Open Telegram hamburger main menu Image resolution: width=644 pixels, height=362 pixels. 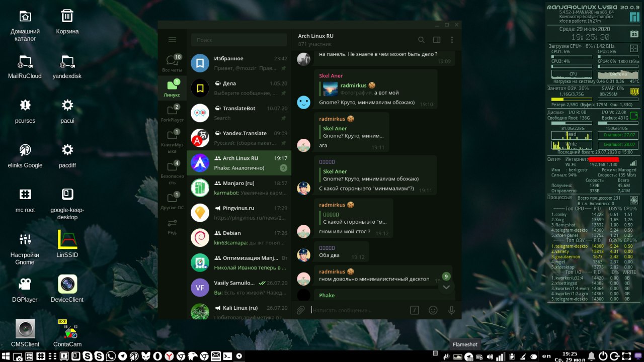[172, 40]
